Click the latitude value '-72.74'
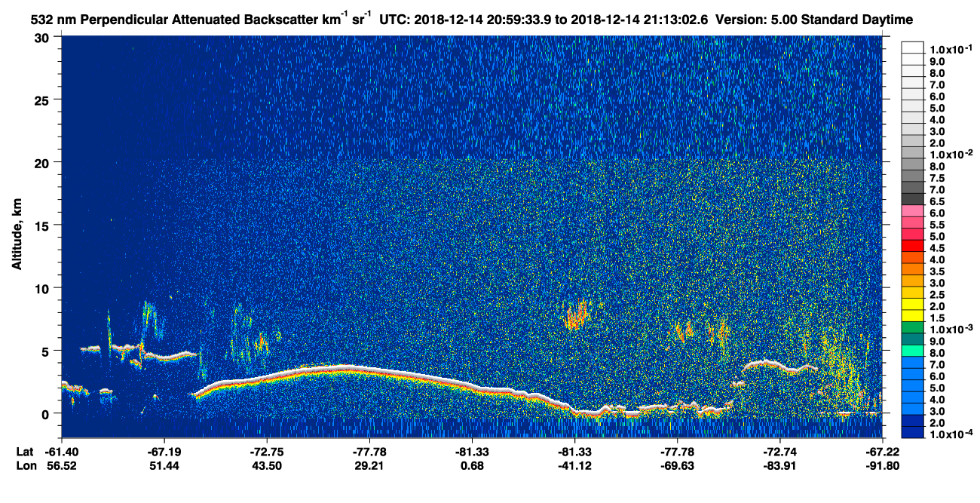The height and width of the screenshot is (503, 980). (x=779, y=452)
